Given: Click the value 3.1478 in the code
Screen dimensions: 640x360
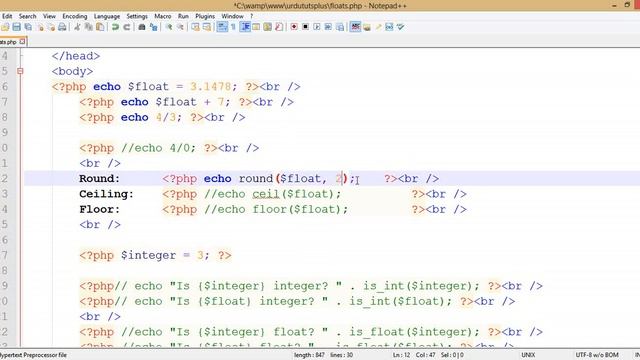Looking at the screenshot, I should (x=210, y=87).
